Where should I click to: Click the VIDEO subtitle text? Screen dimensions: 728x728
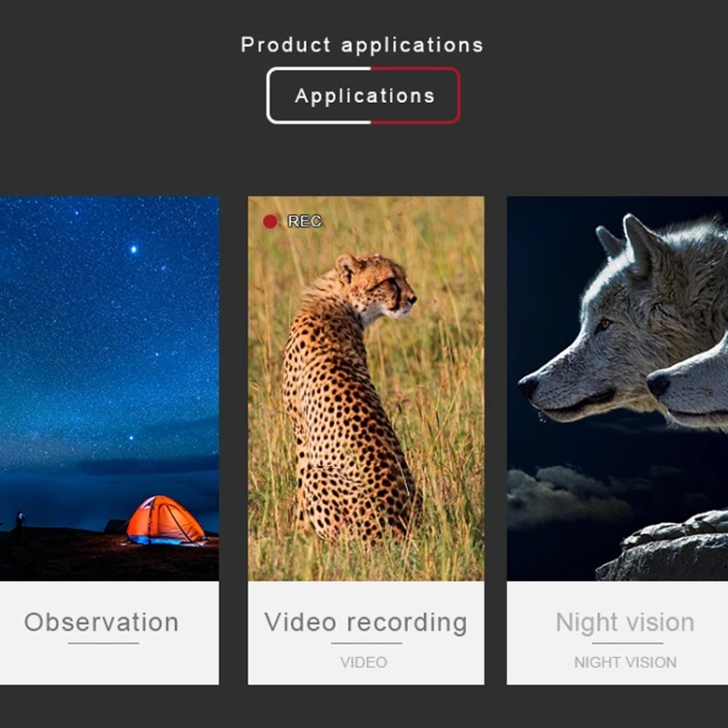(364, 662)
